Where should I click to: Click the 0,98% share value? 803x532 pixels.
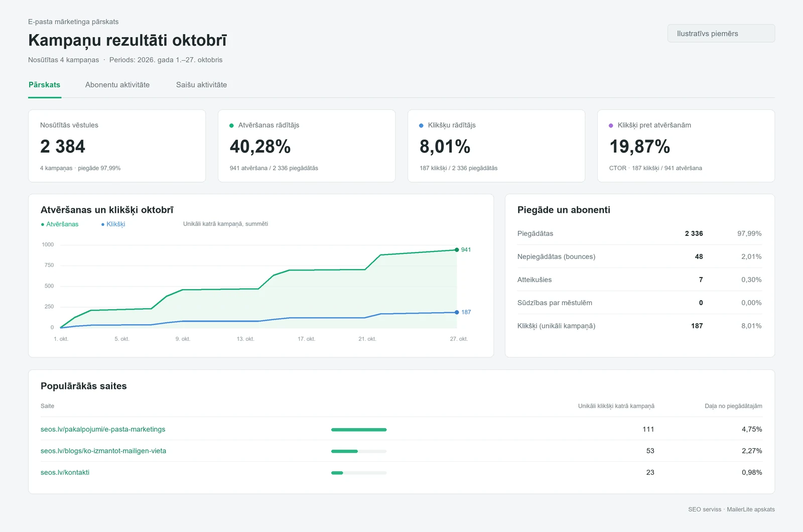[752, 472]
